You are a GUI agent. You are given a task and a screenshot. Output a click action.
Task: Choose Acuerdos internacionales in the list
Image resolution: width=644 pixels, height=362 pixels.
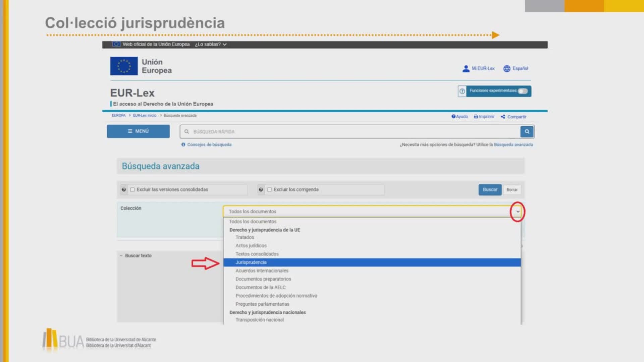262,271
